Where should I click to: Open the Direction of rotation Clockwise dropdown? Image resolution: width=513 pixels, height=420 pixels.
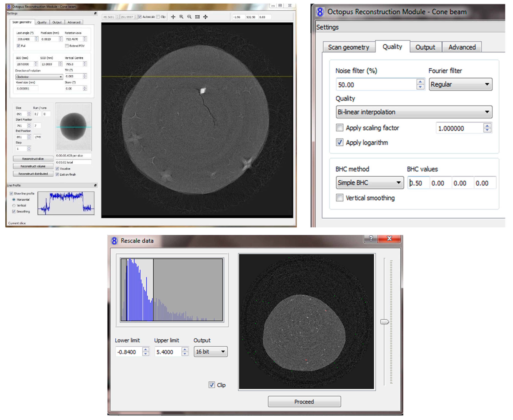(x=39, y=77)
